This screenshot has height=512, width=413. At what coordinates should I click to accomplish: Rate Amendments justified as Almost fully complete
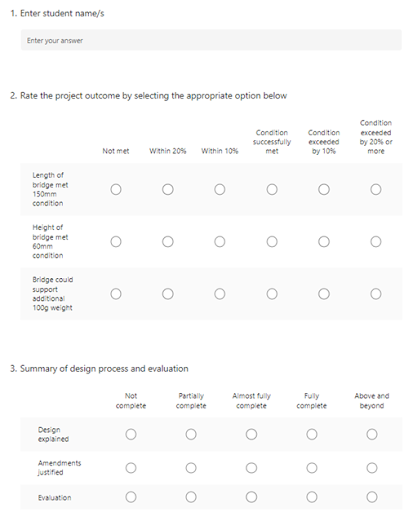pos(251,468)
